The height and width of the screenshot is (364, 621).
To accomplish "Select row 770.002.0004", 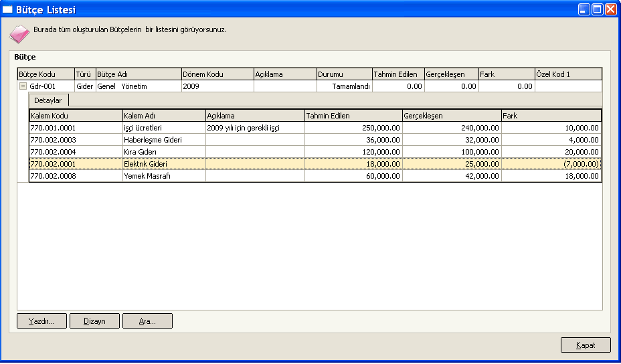I will coord(315,152).
